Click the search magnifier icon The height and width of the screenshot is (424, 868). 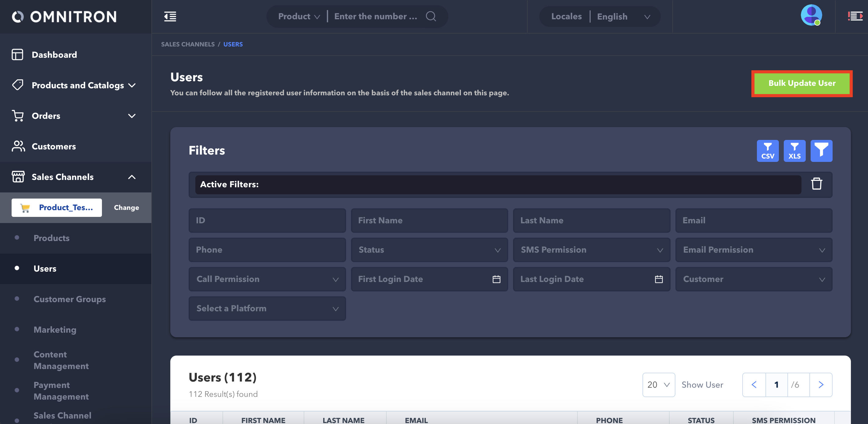[x=431, y=16]
